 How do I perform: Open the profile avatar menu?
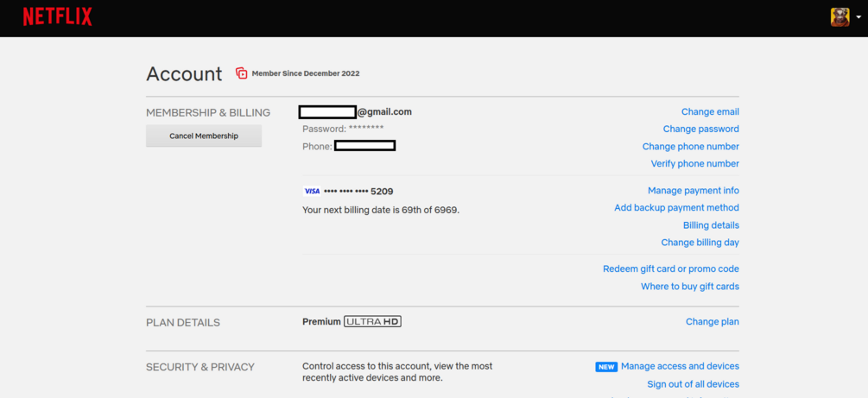pos(839,17)
